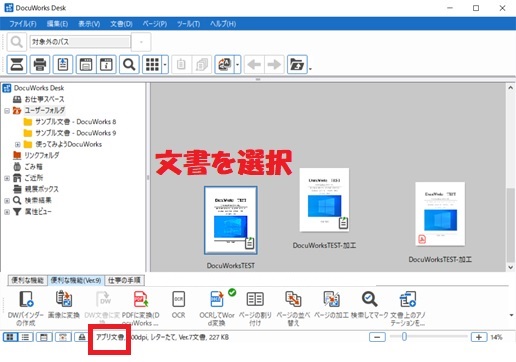Open the 表示(V) menu
516x362 pixels.
pyautogui.click(x=89, y=24)
